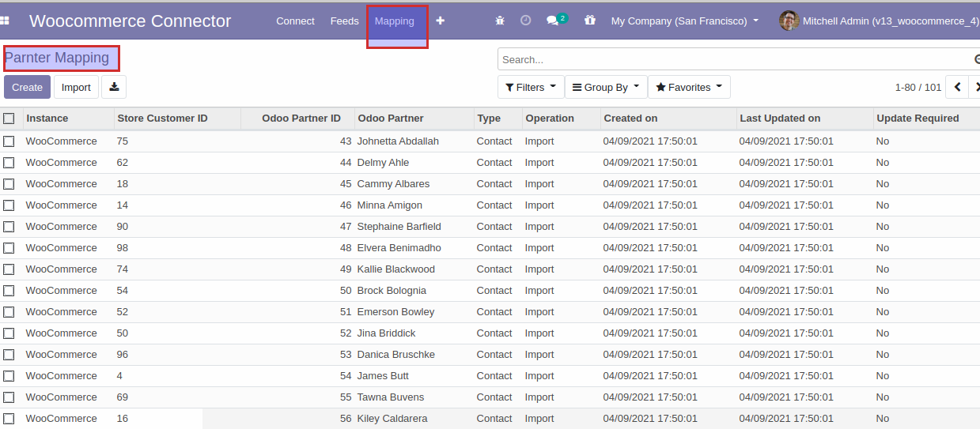Tick checkbox for Johnetta Abdallah row
980x429 pixels.
point(9,141)
